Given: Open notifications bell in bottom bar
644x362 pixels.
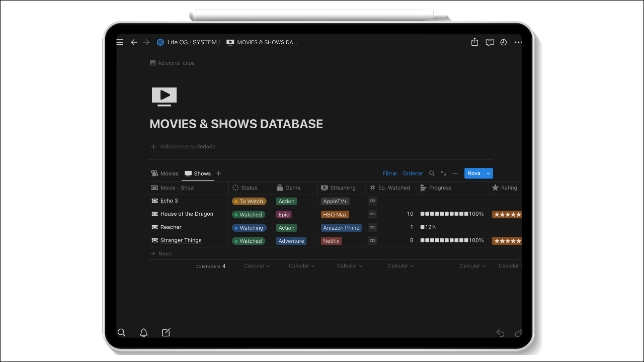Looking at the screenshot, I should [x=143, y=332].
